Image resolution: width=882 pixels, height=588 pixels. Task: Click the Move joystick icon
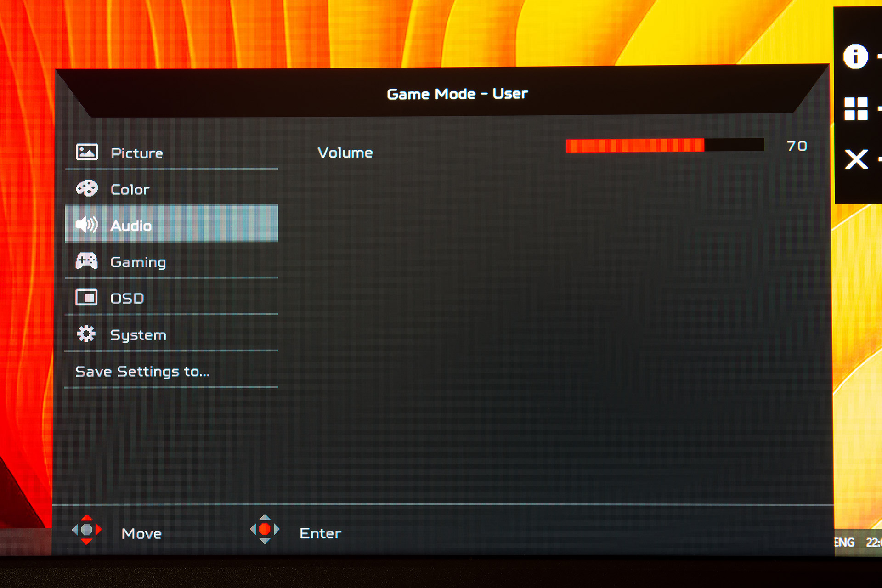point(87,530)
